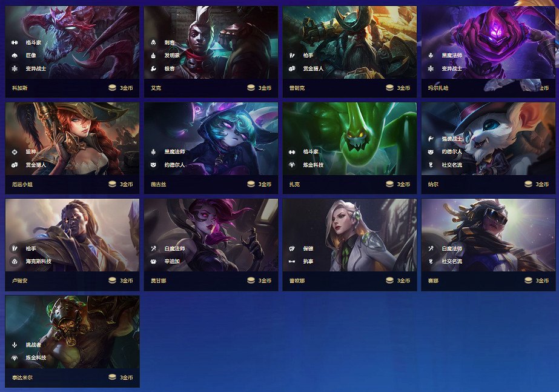The height and width of the screenshot is (392, 559).
Task: Select the 社交名流 icon on 纳尔 card
Action: pyautogui.click(x=431, y=165)
